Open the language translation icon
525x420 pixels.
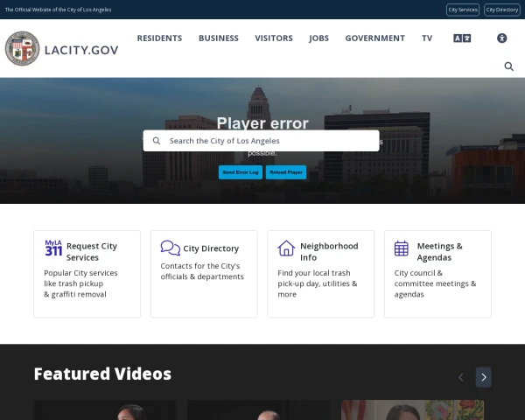[x=461, y=38]
